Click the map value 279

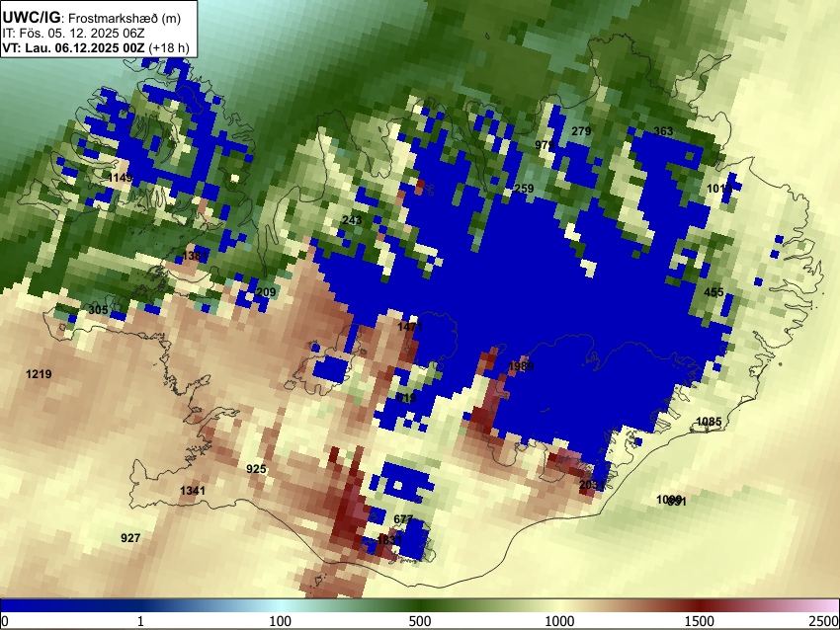pos(581,131)
